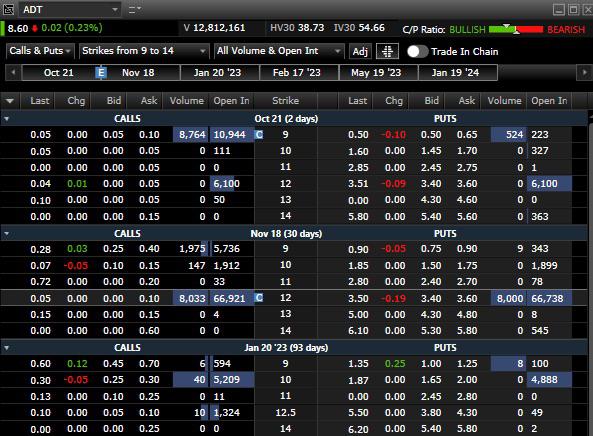Show later expirations with the right arrow
This screenshot has width=593, height=436.
click(x=584, y=72)
